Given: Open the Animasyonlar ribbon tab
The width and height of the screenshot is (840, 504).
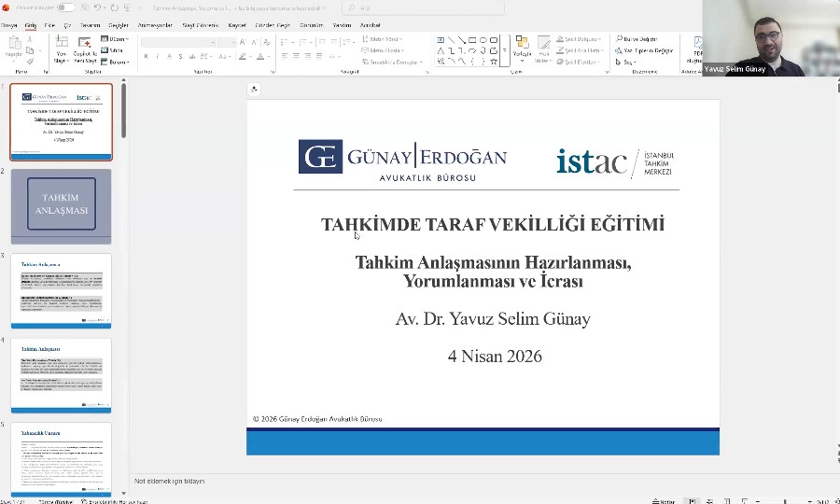Looking at the screenshot, I should (155, 25).
